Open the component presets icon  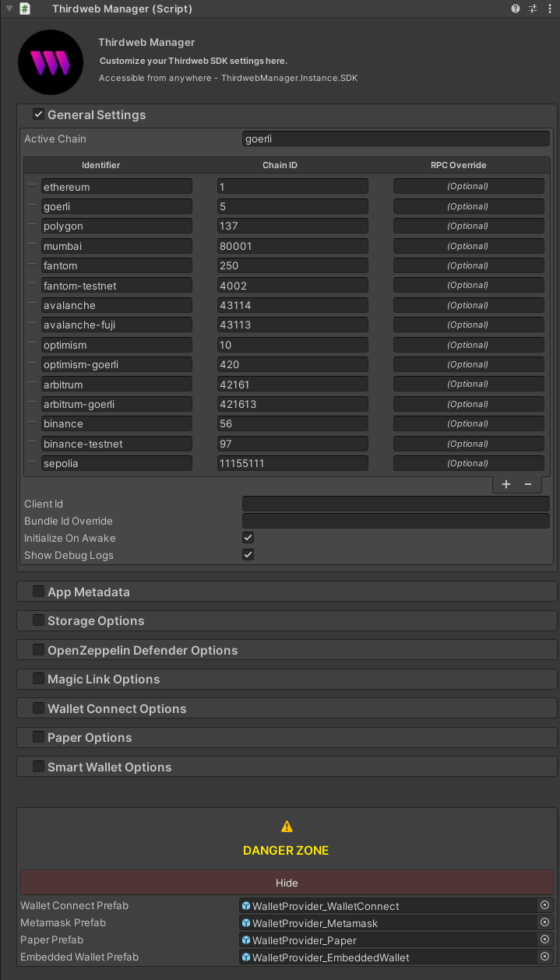(x=533, y=9)
